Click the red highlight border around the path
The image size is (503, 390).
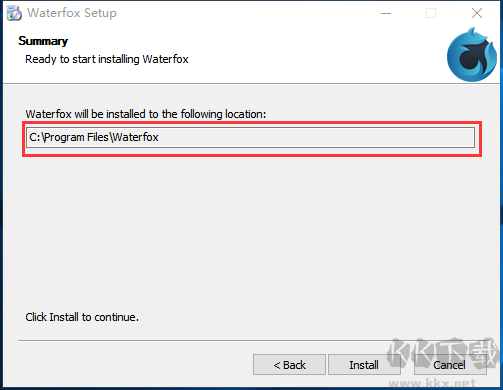click(252, 122)
